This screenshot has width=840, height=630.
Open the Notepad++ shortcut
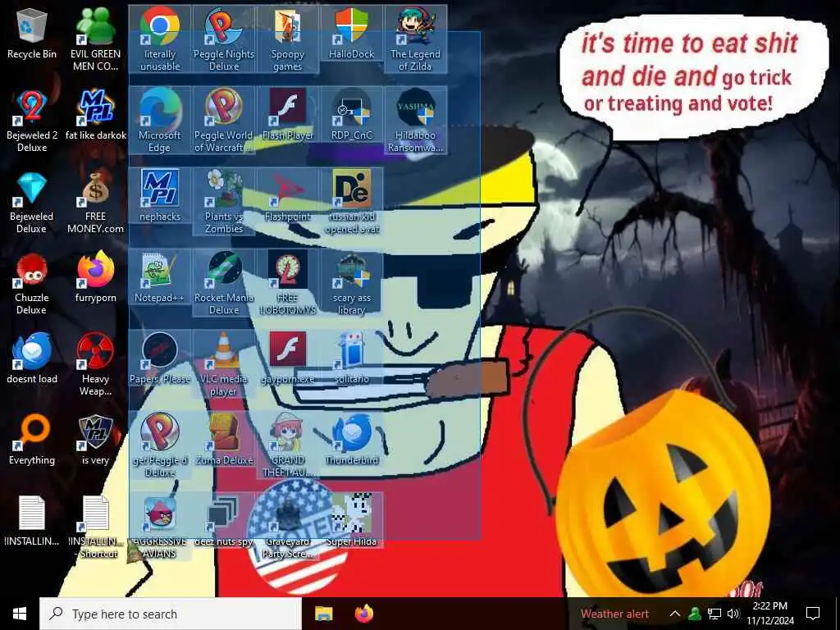pyautogui.click(x=160, y=277)
